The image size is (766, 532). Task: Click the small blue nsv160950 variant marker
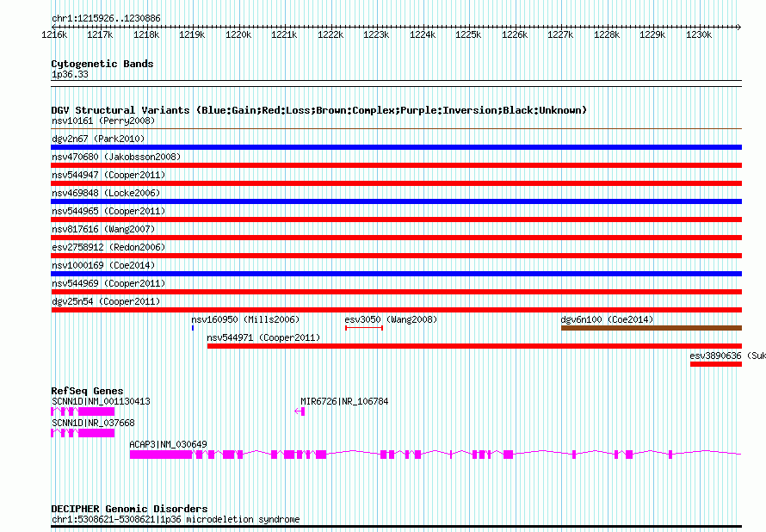tap(193, 328)
